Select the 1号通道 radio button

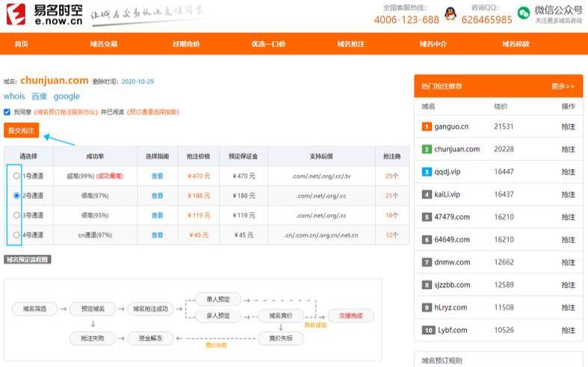(x=16, y=176)
